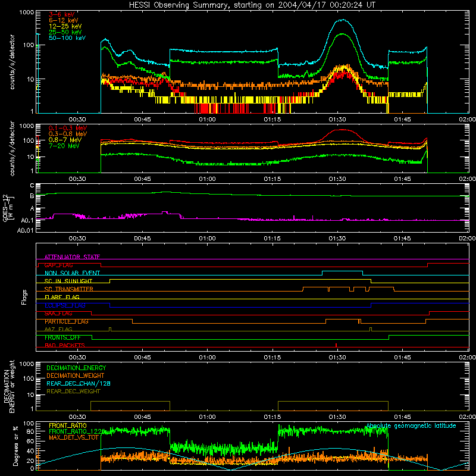
Task: Click the vertical Flags axis title
Action: tap(24, 297)
